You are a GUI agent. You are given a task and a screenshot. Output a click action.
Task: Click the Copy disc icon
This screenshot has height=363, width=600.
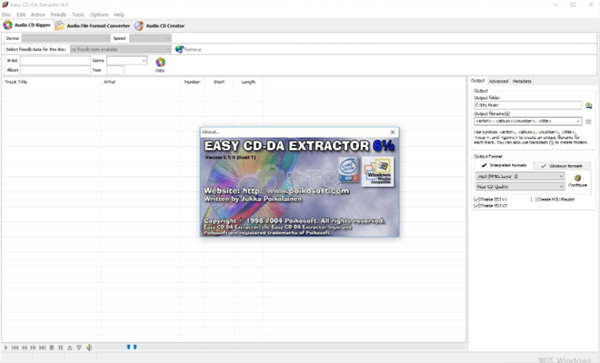point(160,62)
